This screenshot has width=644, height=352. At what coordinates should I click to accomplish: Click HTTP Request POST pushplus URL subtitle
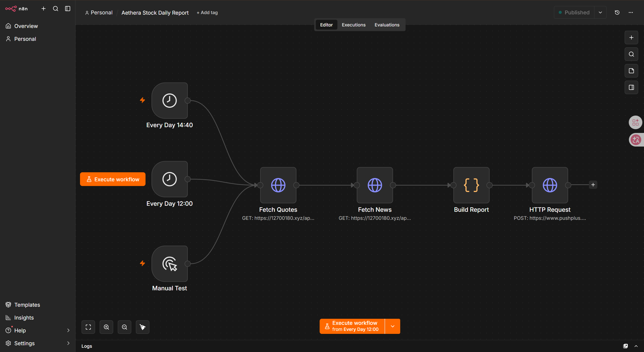pyautogui.click(x=550, y=218)
